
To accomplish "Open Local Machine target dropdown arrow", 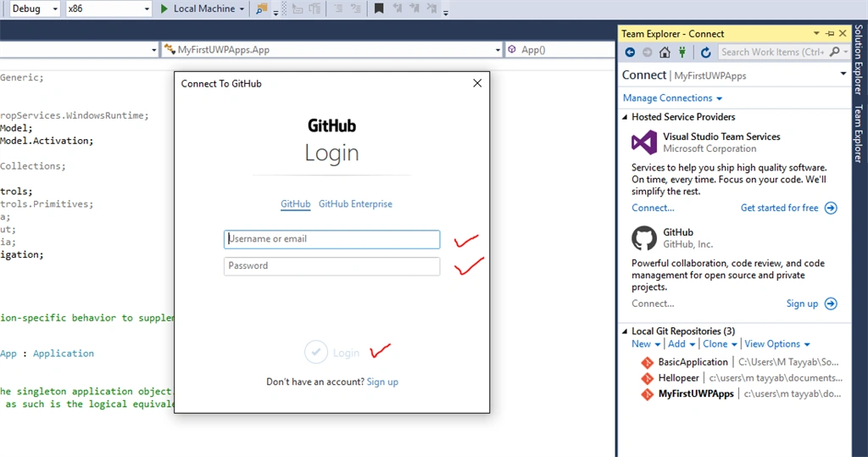I will [242, 8].
